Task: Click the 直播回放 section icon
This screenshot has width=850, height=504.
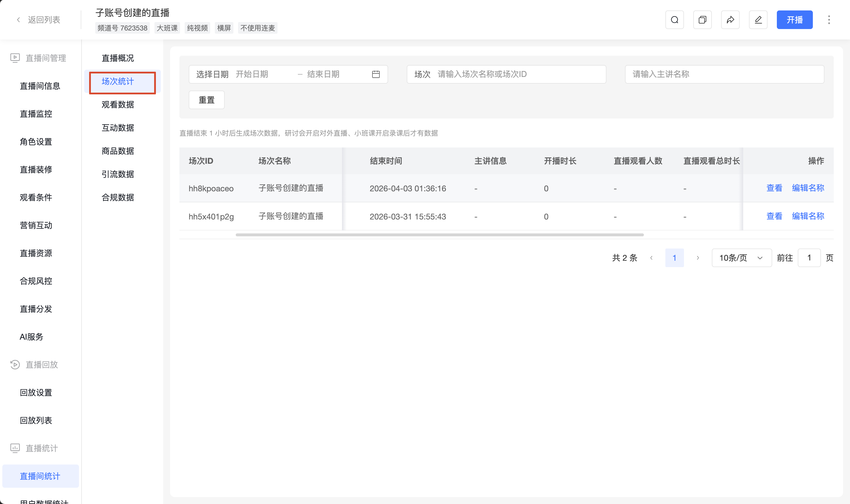Action: pyautogui.click(x=15, y=364)
